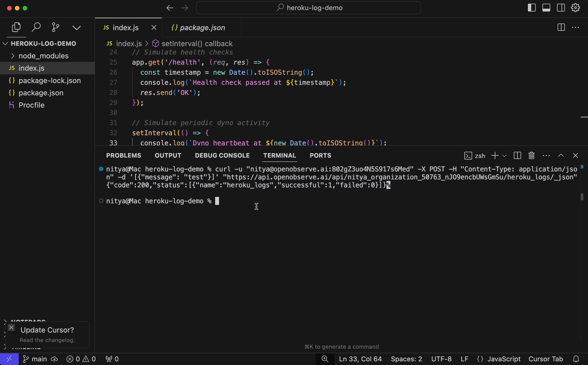
Task: Click the zoom magnifier in status bar
Action: [x=325, y=359]
